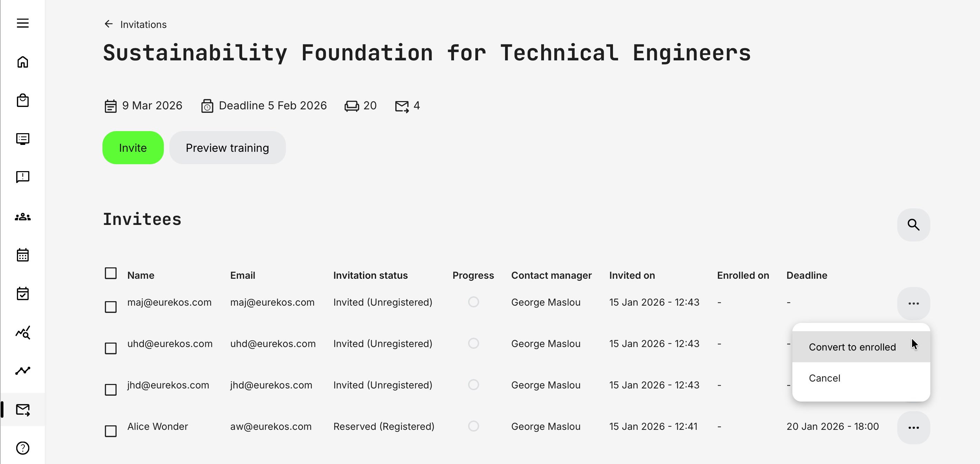
Task: Tick the Alice Wonder row checkbox
Action: click(111, 431)
